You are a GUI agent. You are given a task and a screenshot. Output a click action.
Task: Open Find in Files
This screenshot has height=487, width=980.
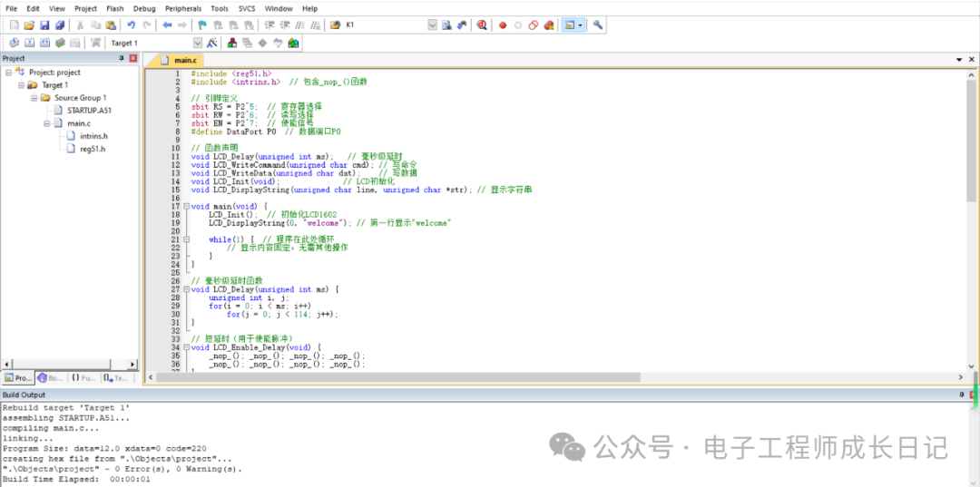coord(335,25)
